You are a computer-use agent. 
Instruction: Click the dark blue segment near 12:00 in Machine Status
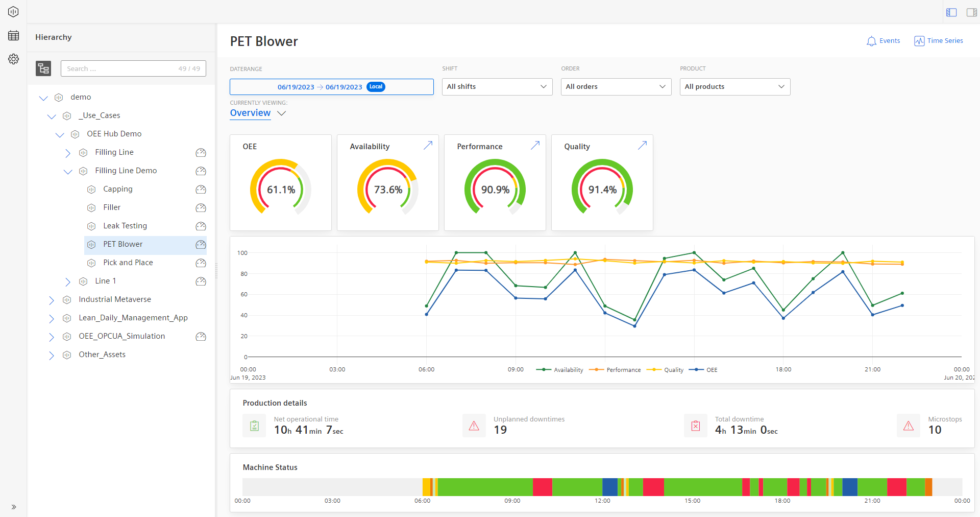pos(610,487)
